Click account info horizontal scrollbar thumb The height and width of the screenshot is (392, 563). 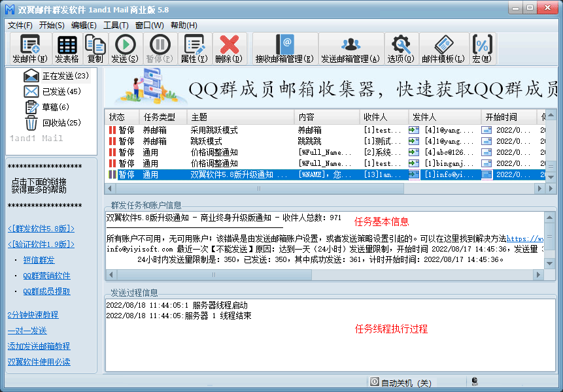pyautogui.click(x=214, y=274)
